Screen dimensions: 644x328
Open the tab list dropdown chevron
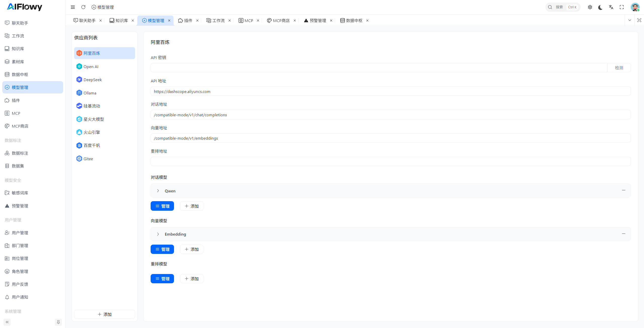[x=629, y=20]
